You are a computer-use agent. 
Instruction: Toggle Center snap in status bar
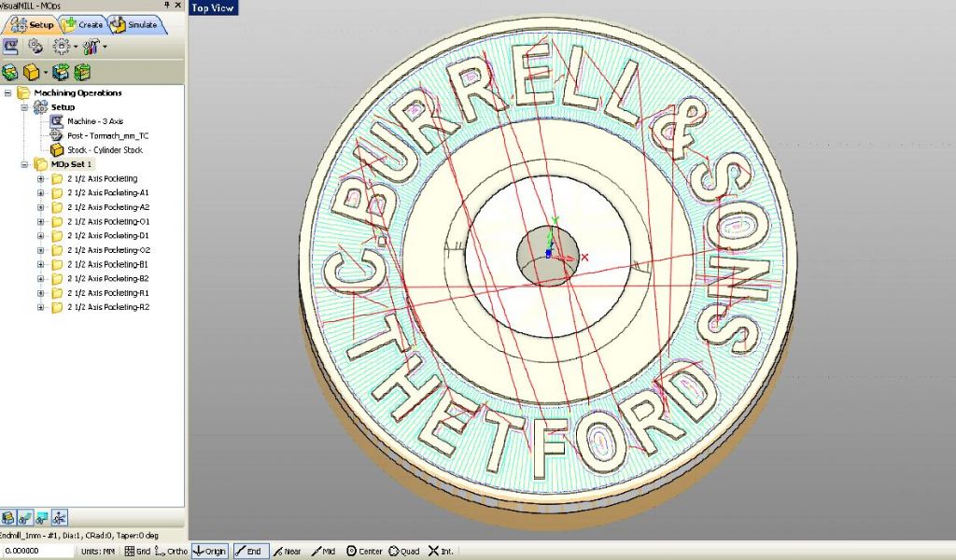[364, 551]
